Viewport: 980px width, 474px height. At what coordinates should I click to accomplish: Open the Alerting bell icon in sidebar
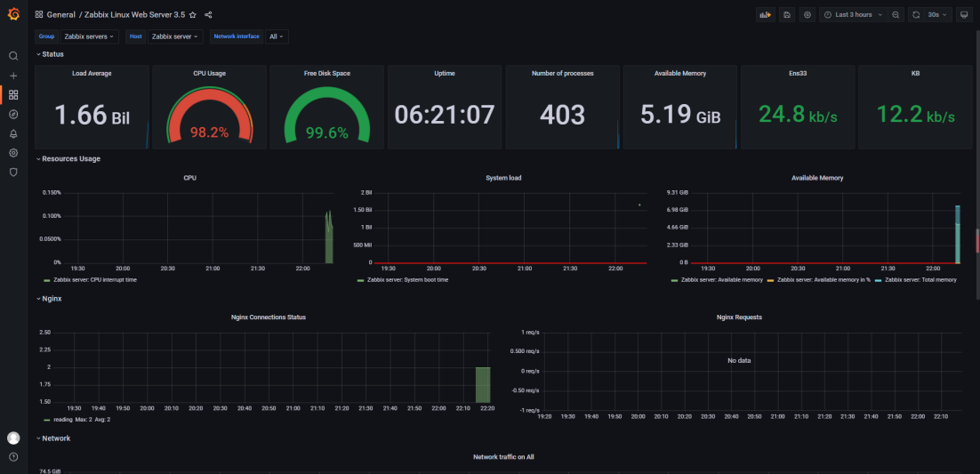pyautogui.click(x=13, y=133)
